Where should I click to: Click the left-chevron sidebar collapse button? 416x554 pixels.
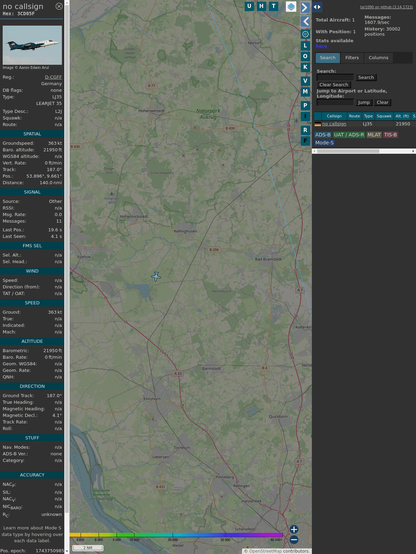point(305,22)
